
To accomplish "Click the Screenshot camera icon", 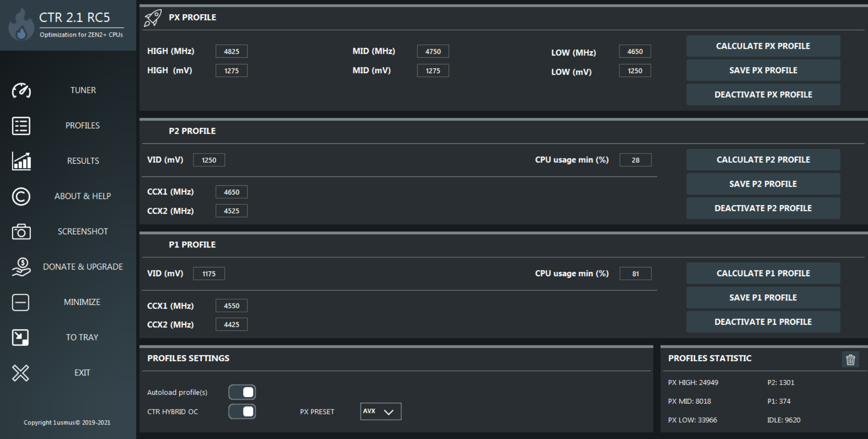I will (21, 232).
